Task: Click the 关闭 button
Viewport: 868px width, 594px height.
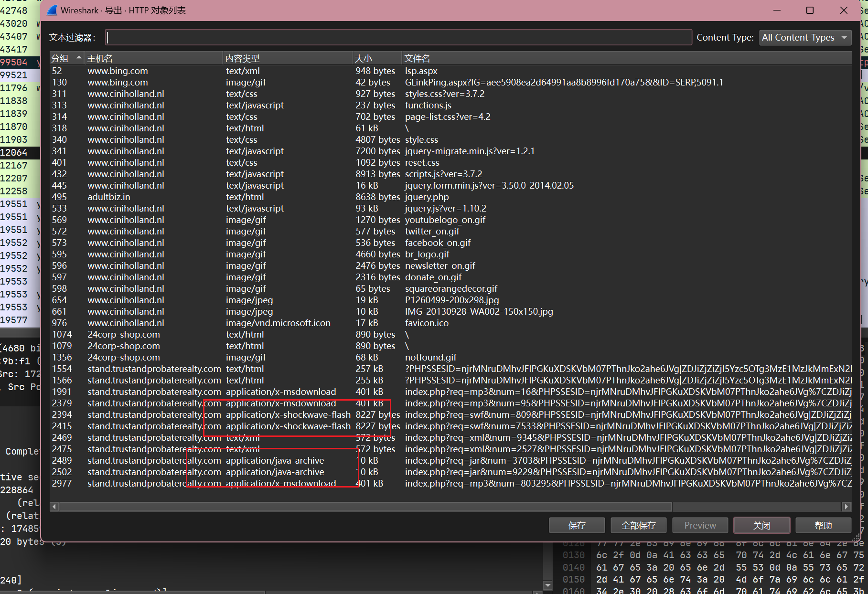Action: 761,525
